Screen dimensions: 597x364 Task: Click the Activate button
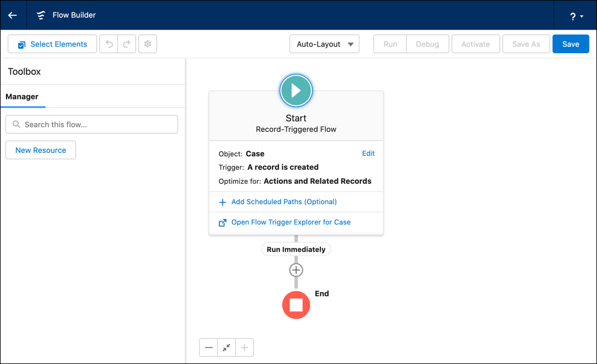tap(476, 44)
